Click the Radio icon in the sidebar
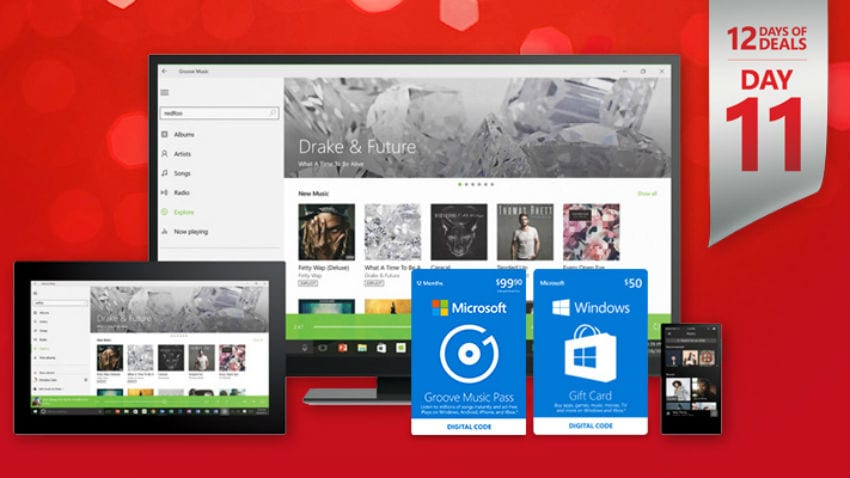Screen dimensions: 850x478 click(x=165, y=192)
